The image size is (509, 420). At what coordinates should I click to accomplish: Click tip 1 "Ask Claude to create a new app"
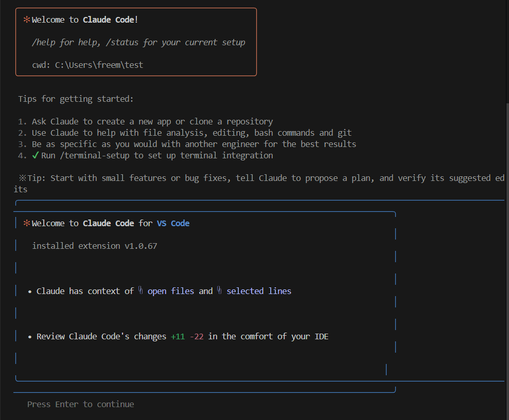click(x=152, y=122)
